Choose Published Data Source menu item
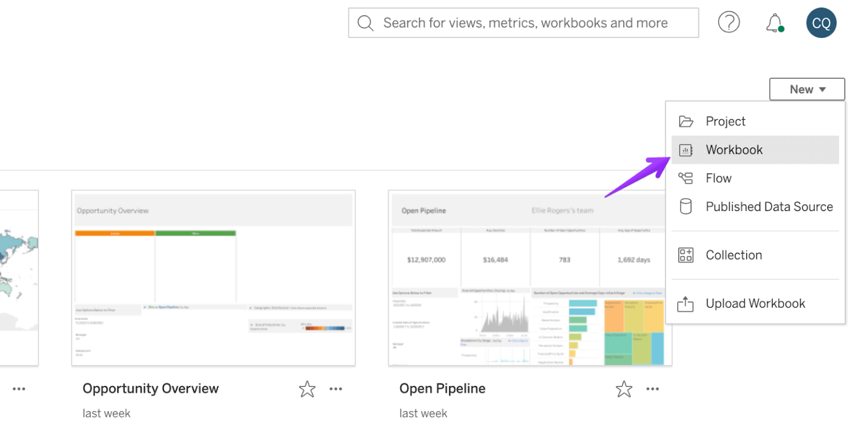 click(x=769, y=207)
